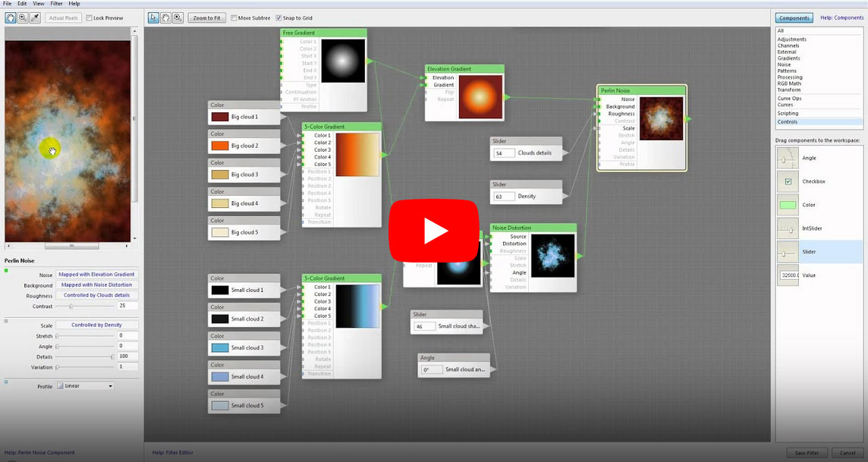Click the Zoom to Fit button

click(206, 18)
